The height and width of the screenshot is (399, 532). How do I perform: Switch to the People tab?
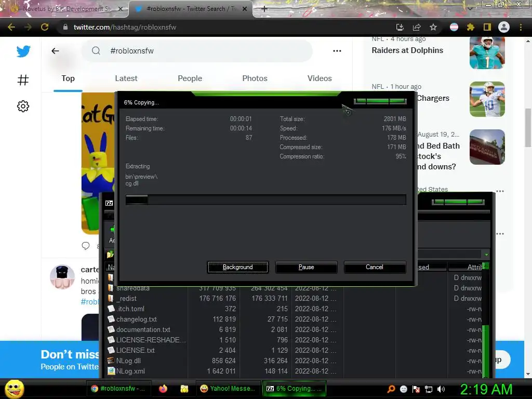(x=190, y=78)
